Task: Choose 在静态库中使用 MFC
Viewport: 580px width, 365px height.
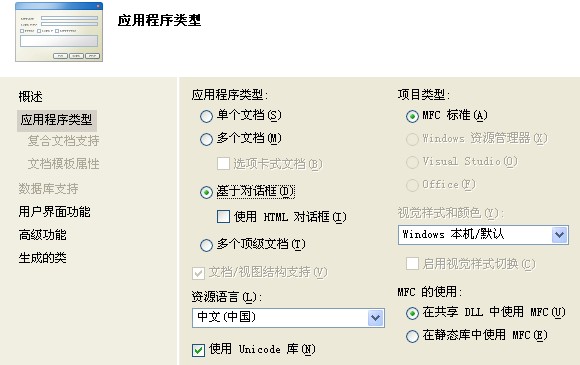Action: 412,337
